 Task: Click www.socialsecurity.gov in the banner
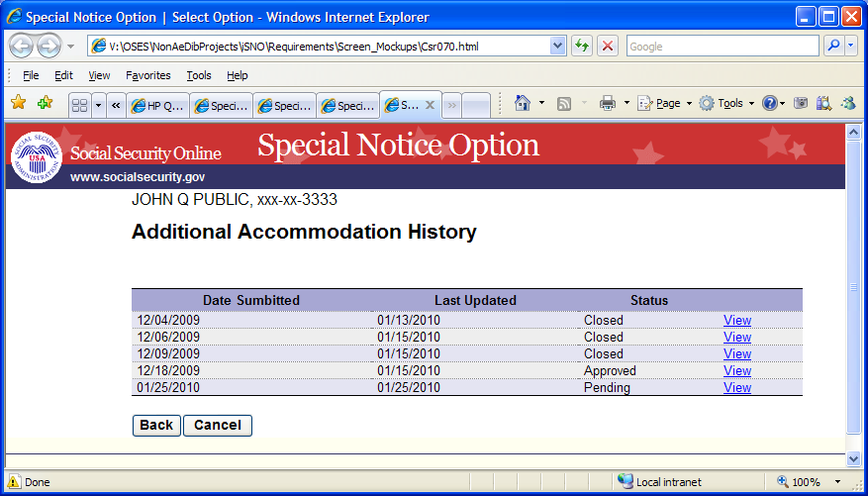[138, 177]
